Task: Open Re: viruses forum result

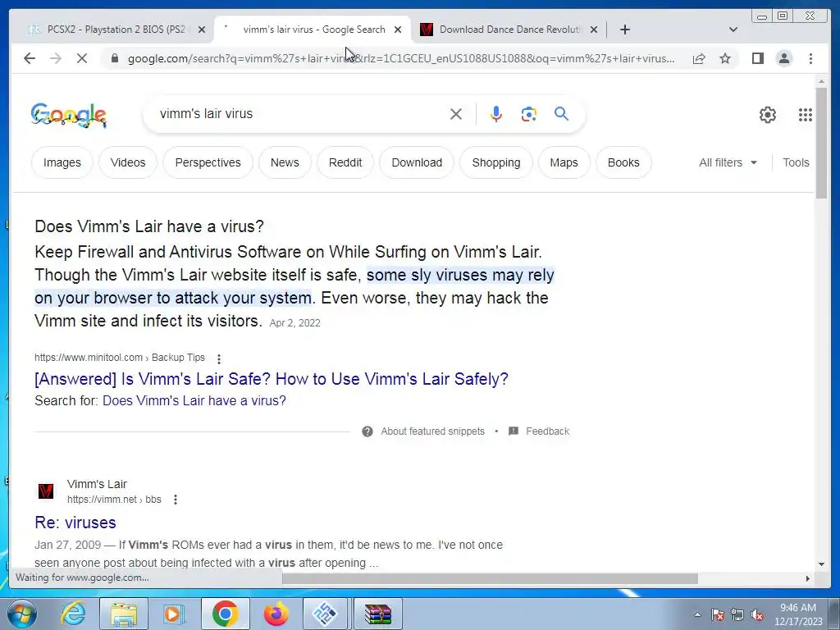Action: [x=75, y=523]
